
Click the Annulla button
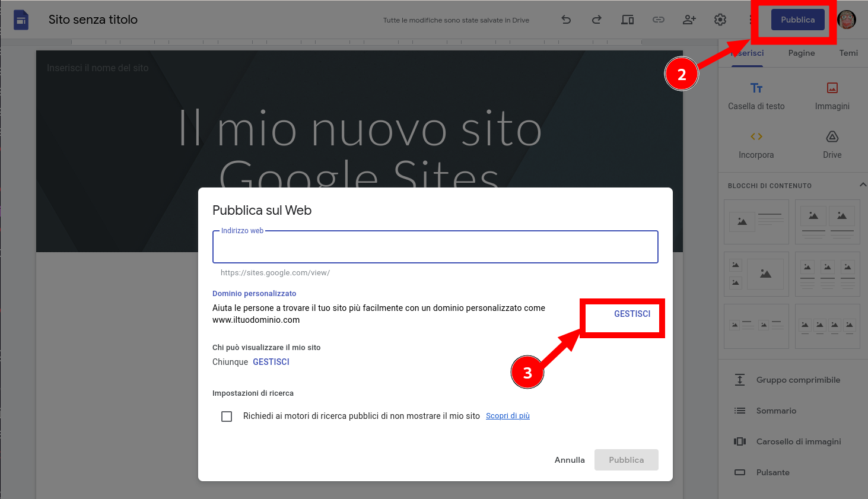pos(570,460)
